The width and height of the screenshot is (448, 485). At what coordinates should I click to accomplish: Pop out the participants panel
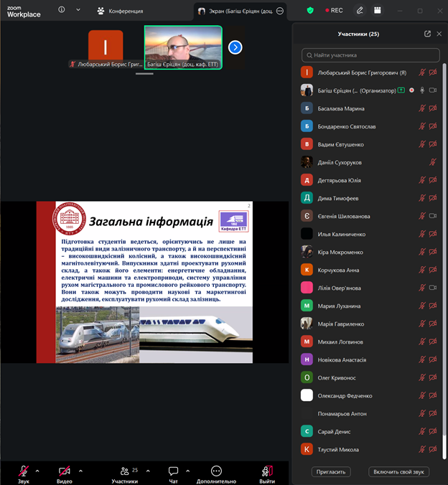[428, 34]
